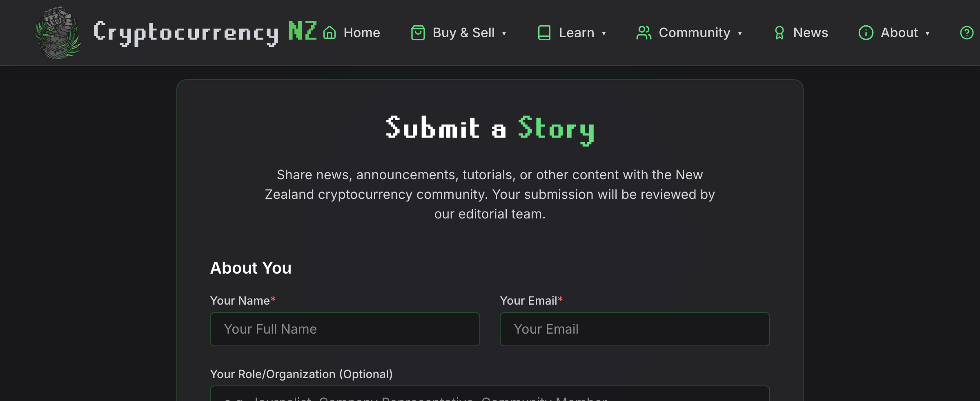Open the Community dropdown menu
This screenshot has width=980, height=401.
pyautogui.click(x=740, y=34)
